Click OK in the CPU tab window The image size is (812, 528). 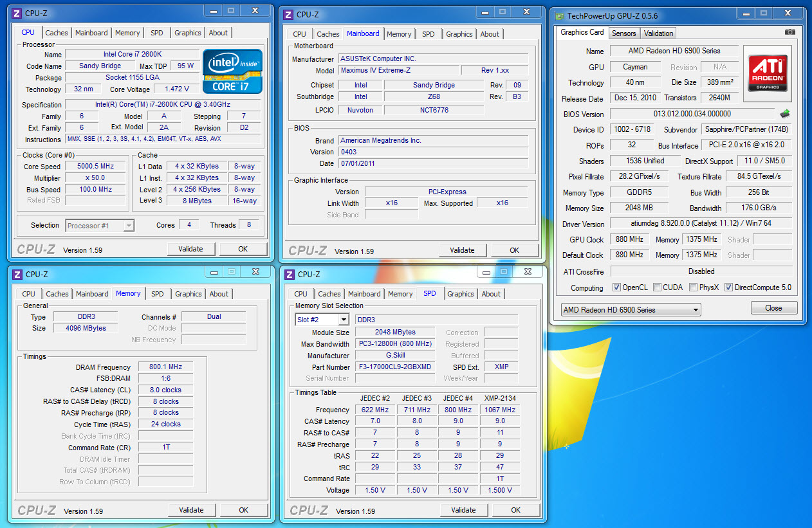click(243, 249)
